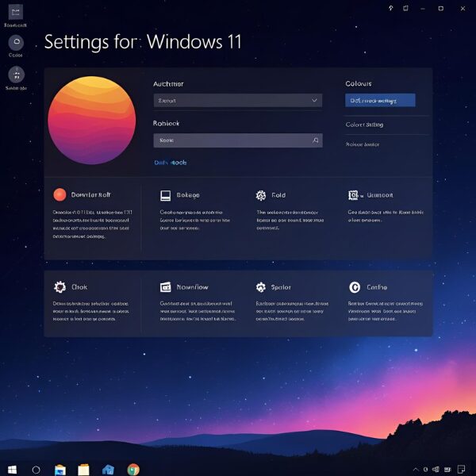476x476 pixels.
Task: Open the Colort Sitting option
Action: [x=364, y=125]
